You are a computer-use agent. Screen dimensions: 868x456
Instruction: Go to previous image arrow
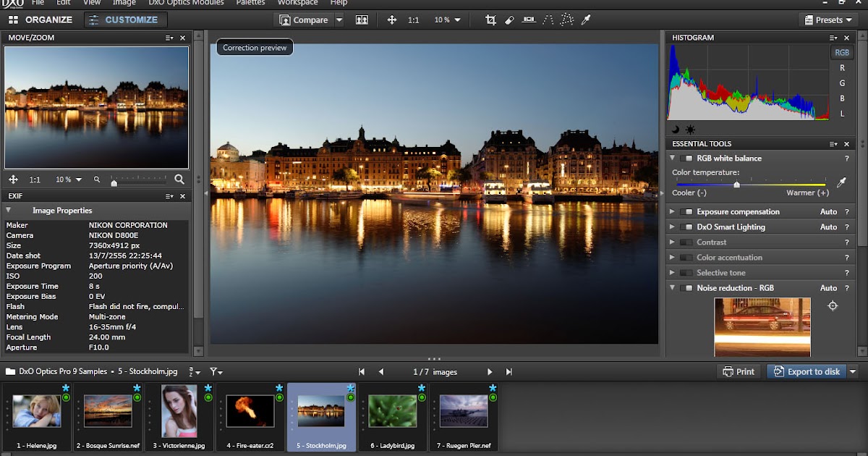[x=381, y=372]
